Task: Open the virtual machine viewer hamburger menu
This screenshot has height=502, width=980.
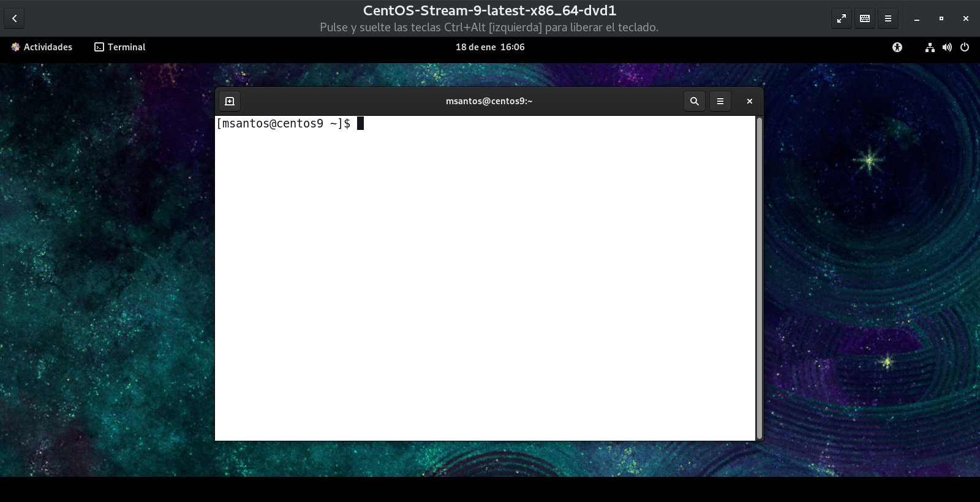Action: (x=888, y=18)
